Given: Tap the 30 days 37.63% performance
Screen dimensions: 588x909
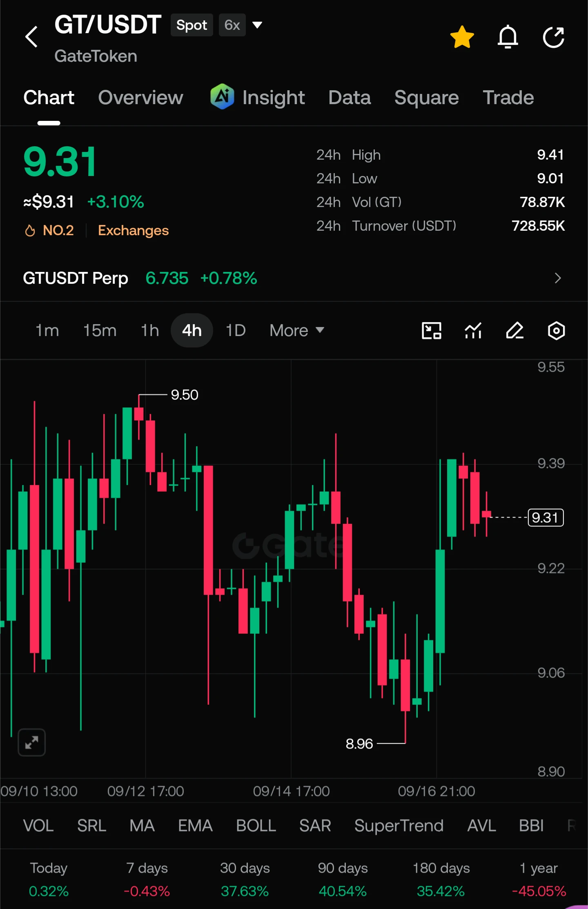Looking at the screenshot, I should point(245,879).
